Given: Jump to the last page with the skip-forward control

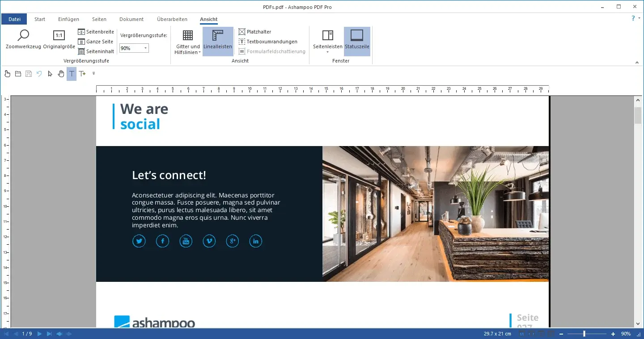Looking at the screenshot, I should click(50, 333).
